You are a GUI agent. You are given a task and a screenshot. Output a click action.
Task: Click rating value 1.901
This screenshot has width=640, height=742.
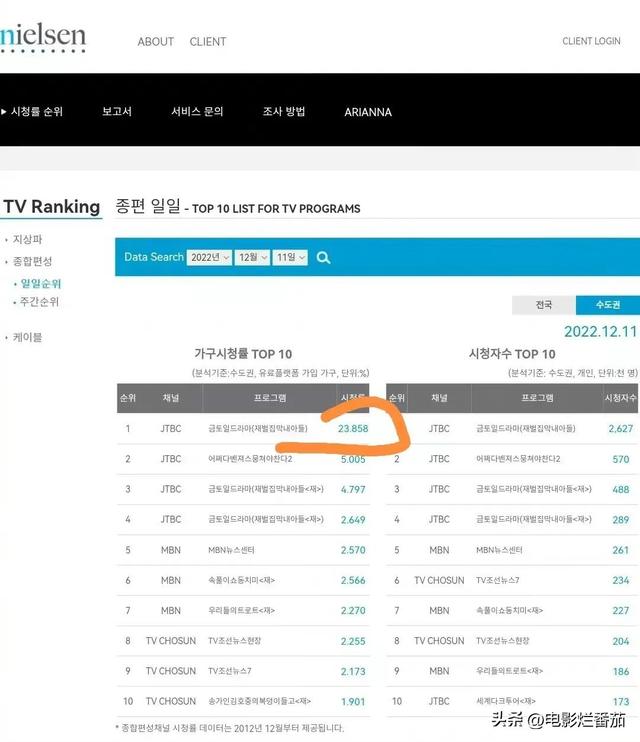point(353,702)
